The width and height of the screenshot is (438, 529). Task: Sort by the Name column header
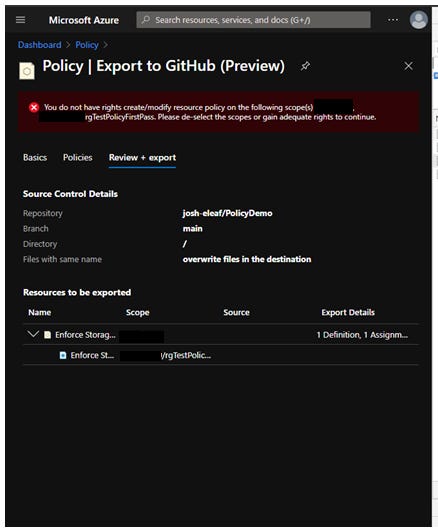coord(39,312)
